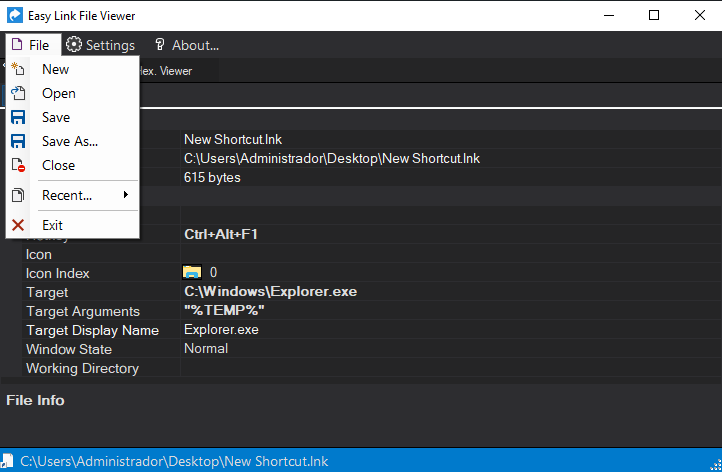Click the empty Working Directory value field
Image resolution: width=722 pixels, height=472 pixels.
point(450,368)
